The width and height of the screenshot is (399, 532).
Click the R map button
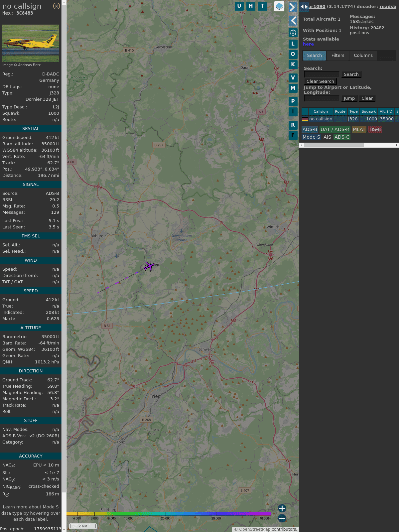pyautogui.click(x=293, y=125)
